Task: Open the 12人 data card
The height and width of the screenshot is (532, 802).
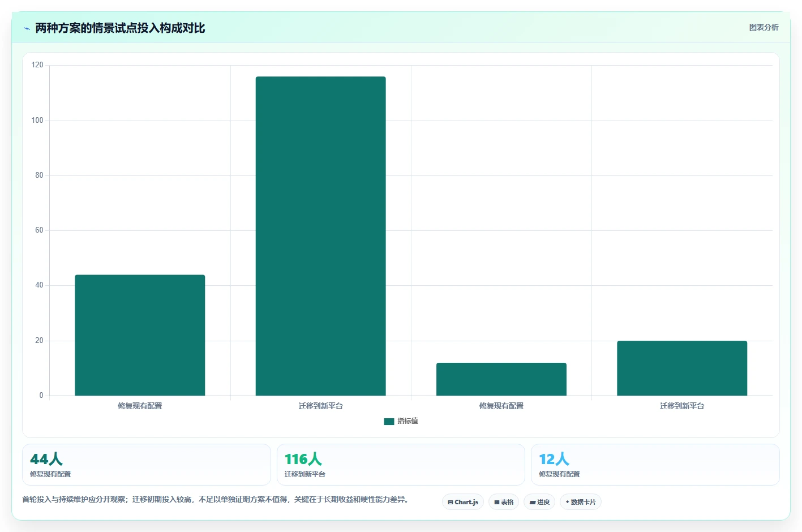Action: (655, 465)
